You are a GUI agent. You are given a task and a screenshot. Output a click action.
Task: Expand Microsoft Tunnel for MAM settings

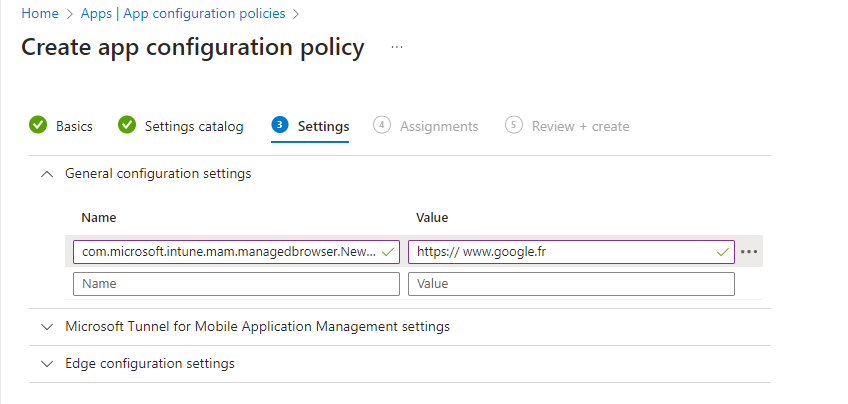click(46, 326)
